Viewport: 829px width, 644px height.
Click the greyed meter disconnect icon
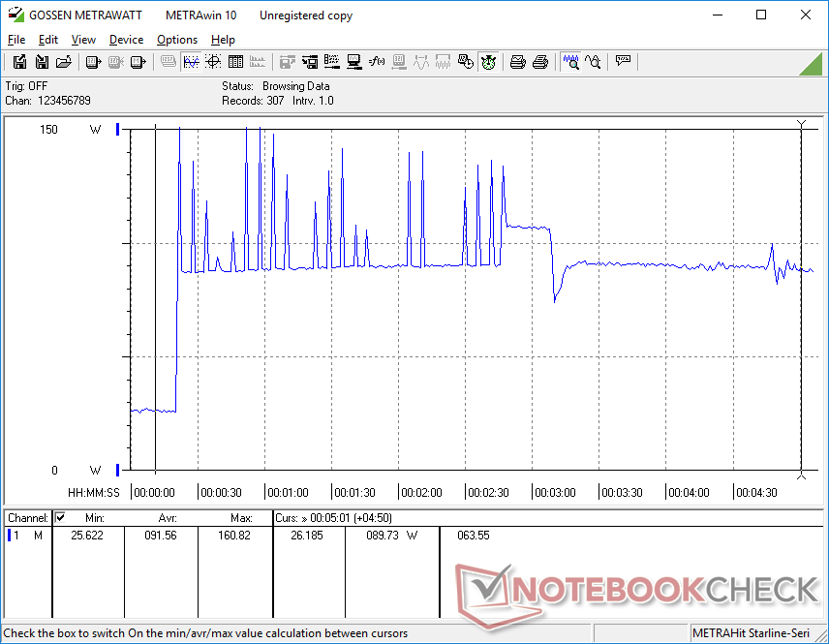(x=116, y=62)
